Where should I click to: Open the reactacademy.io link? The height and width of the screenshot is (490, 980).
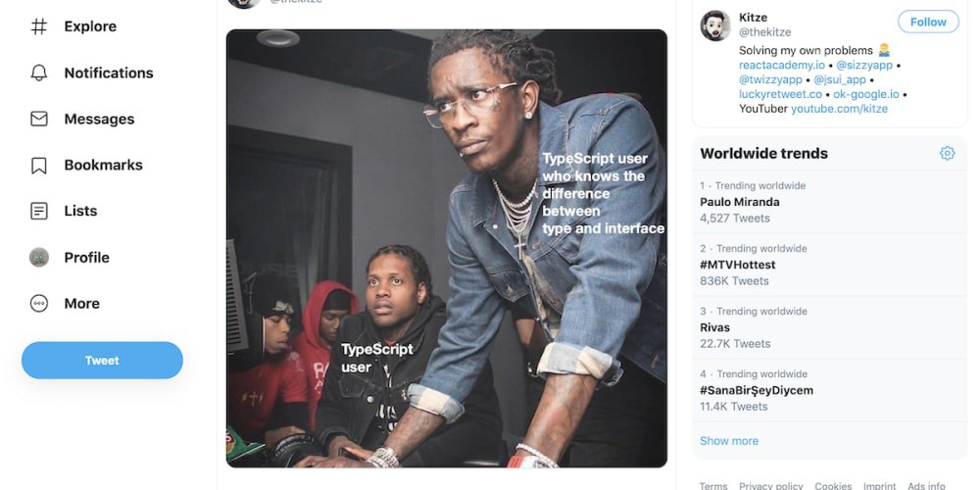point(781,65)
